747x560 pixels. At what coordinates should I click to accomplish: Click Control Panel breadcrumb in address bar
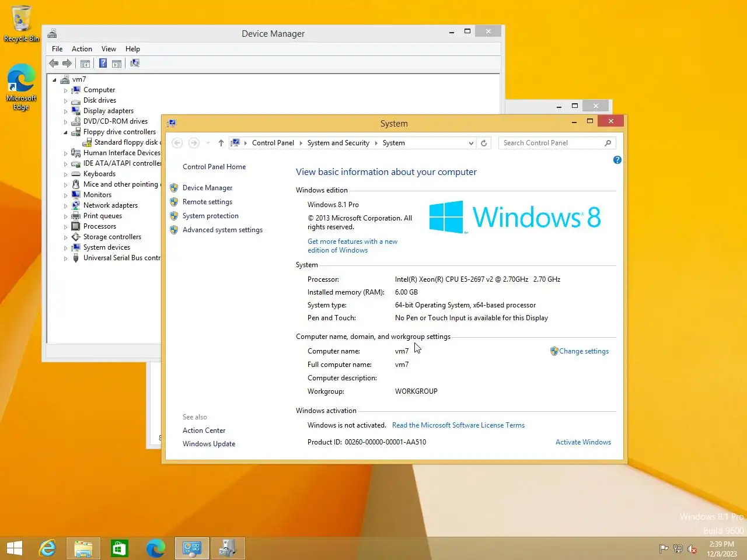(x=273, y=143)
